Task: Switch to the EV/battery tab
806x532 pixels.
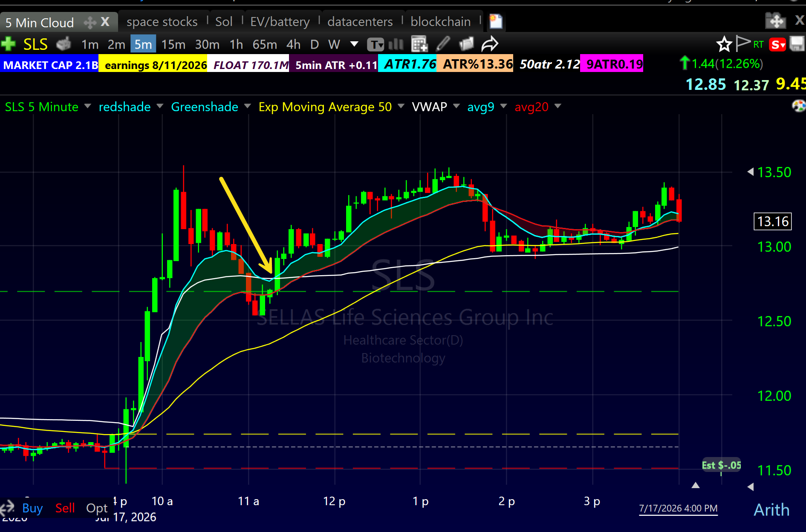Action: pyautogui.click(x=280, y=22)
